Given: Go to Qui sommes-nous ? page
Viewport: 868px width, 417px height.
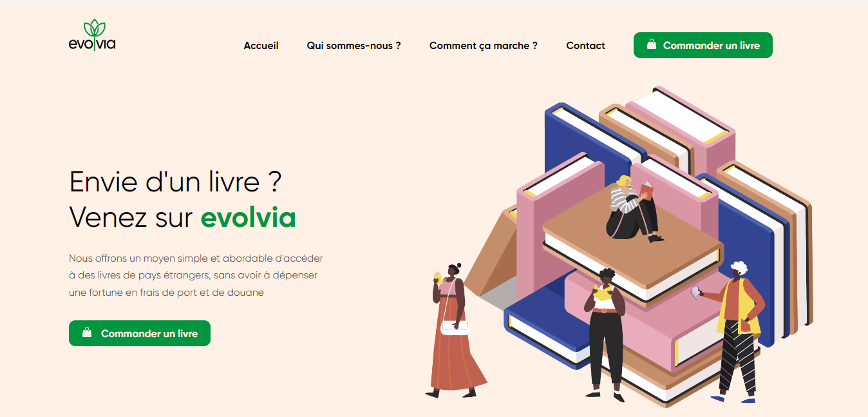Looking at the screenshot, I should 354,46.
